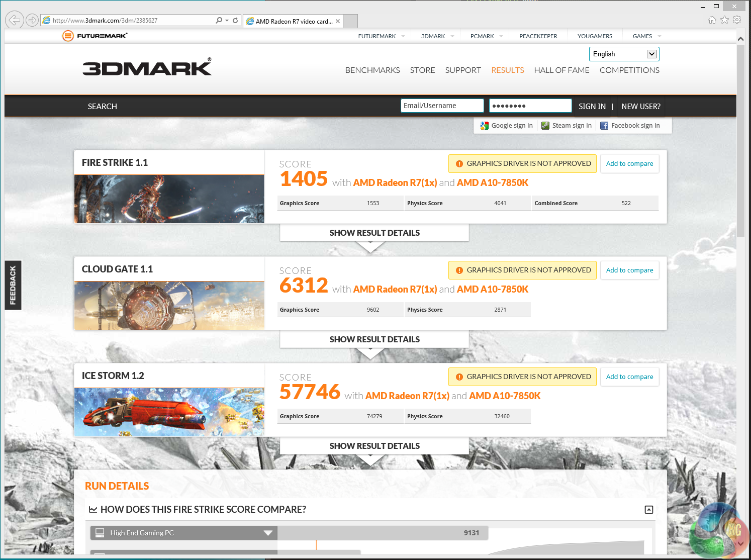Image resolution: width=751 pixels, height=560 pixels.
Task: Expand the Futuremark top menu dropdown
Action: [403, 36]
